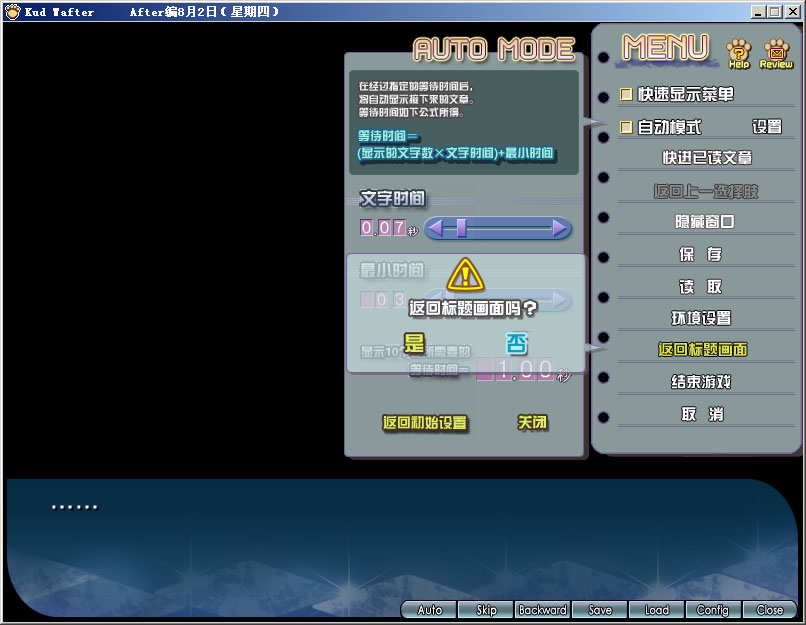Click the paw icon in title bar
Screen dimensions: 806x625
12,11
